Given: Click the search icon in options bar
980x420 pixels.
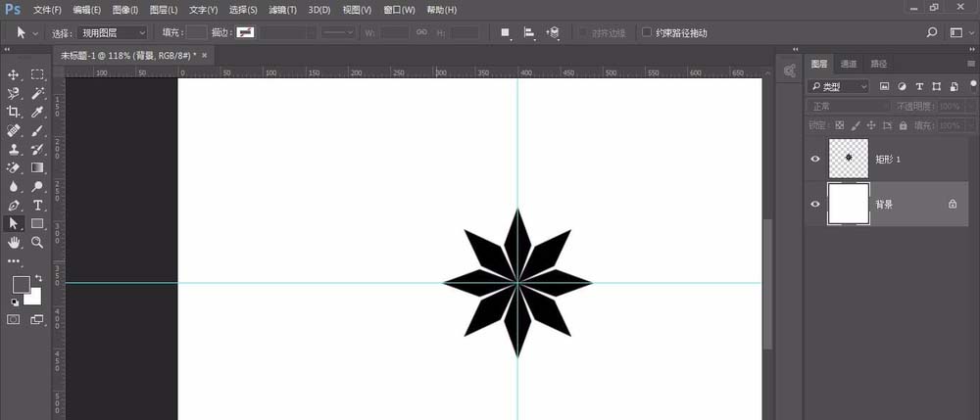Looking at the screenshot, I should coord(931,32).
